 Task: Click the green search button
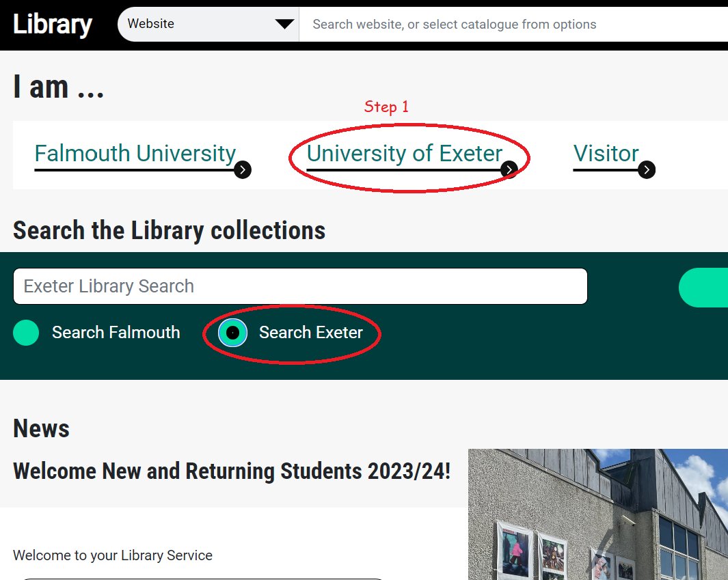703,288
